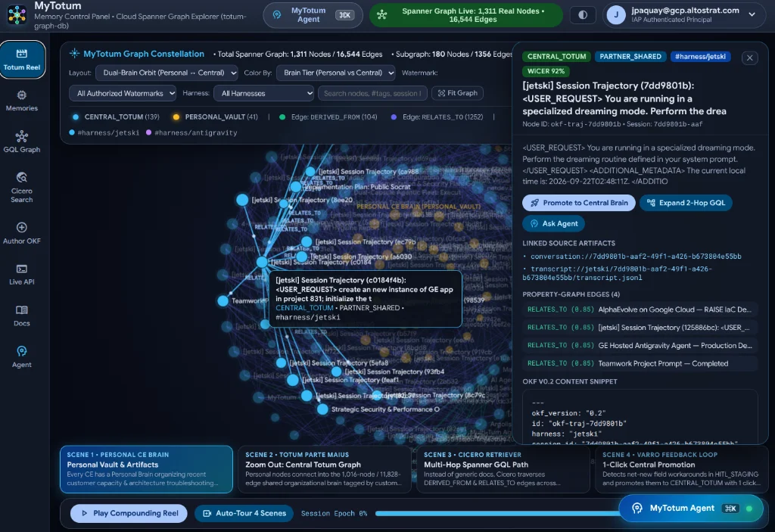
Task: Click the Implementation Plan: Public Socrat node
Action: (296, 187)
